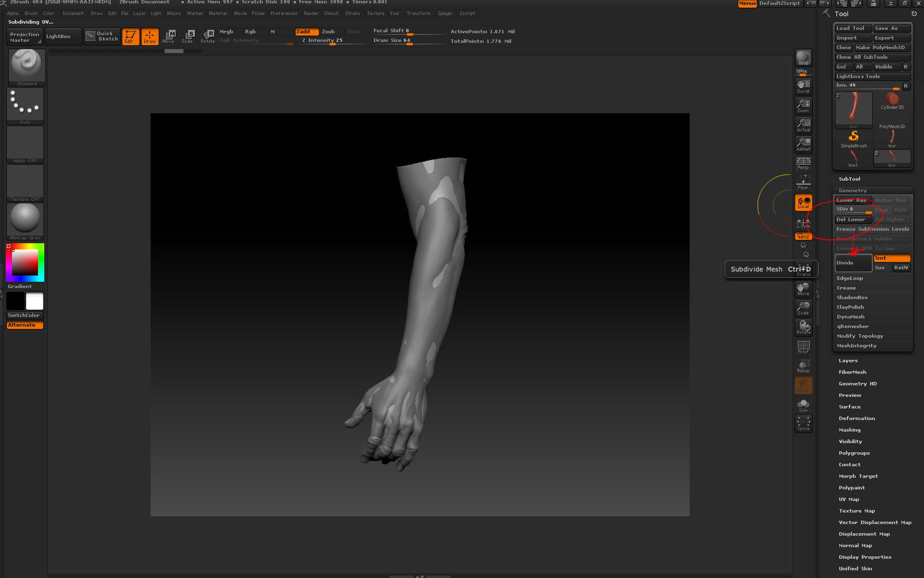This screenshot has width=924, height=578.
Task: Click the Projection Master button
Action: tap(25, 37)
